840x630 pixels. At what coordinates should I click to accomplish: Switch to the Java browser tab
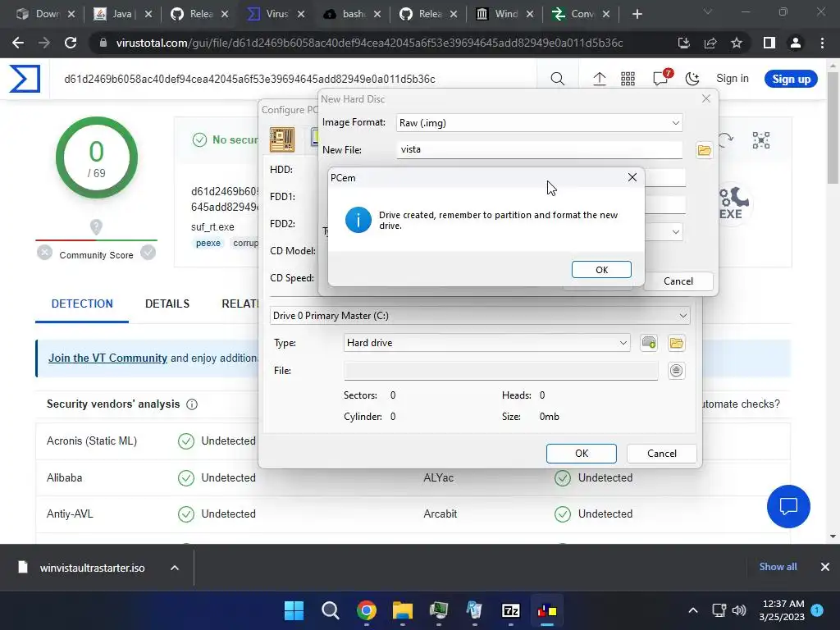[122, 14]
